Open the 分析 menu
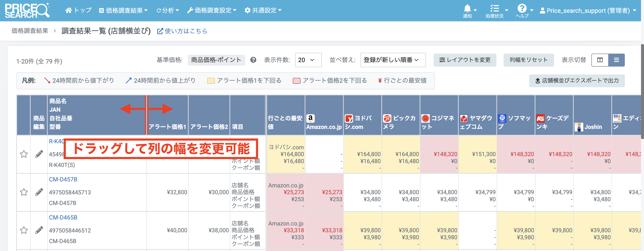Image resolution: width=644 pixels, height=251 pixels. click(168, 10)
